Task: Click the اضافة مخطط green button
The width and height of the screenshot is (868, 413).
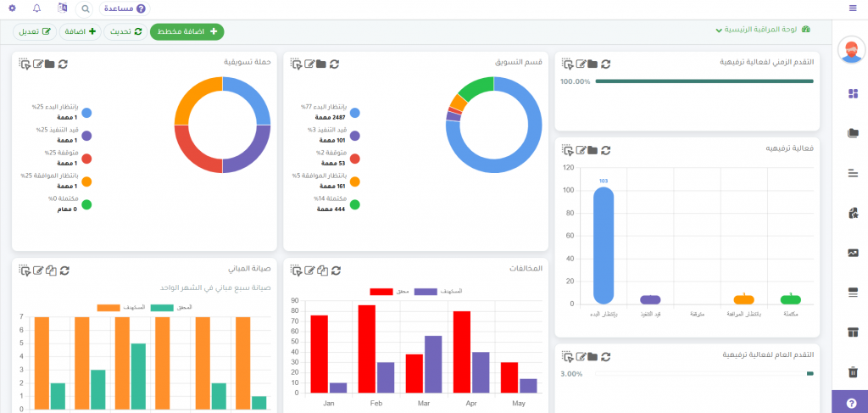Action: [187, 31]
